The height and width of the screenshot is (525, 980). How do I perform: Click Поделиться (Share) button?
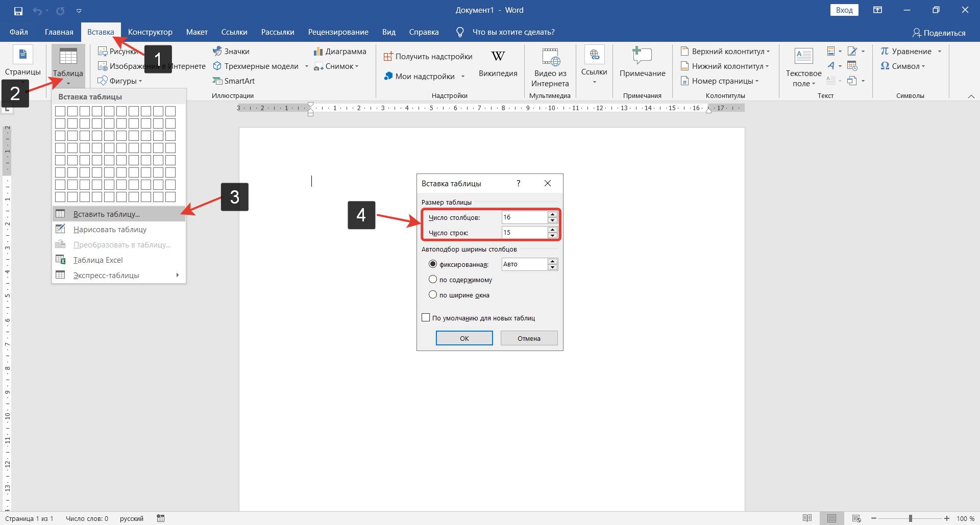pyautogui.click(x=939, y=33)
